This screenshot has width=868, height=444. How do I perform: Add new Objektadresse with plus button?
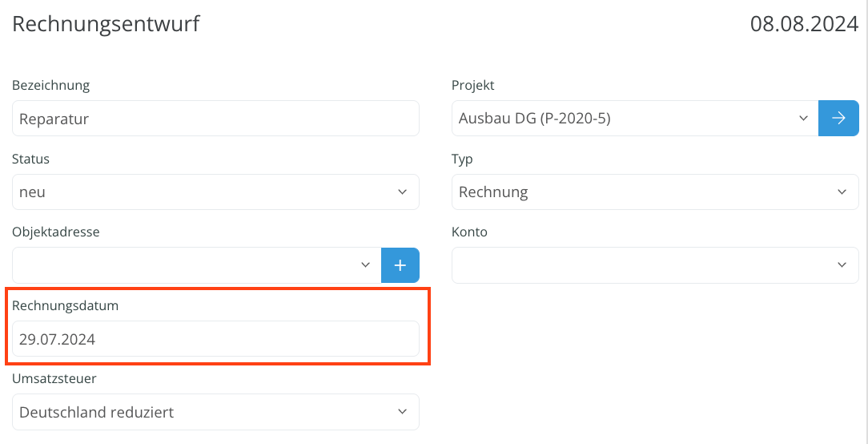click(400, 265)
